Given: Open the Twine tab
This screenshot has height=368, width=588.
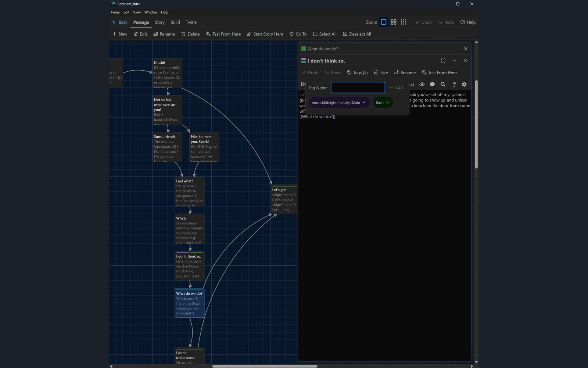Looking at the screenshot, I should click(x=191, y=22).
